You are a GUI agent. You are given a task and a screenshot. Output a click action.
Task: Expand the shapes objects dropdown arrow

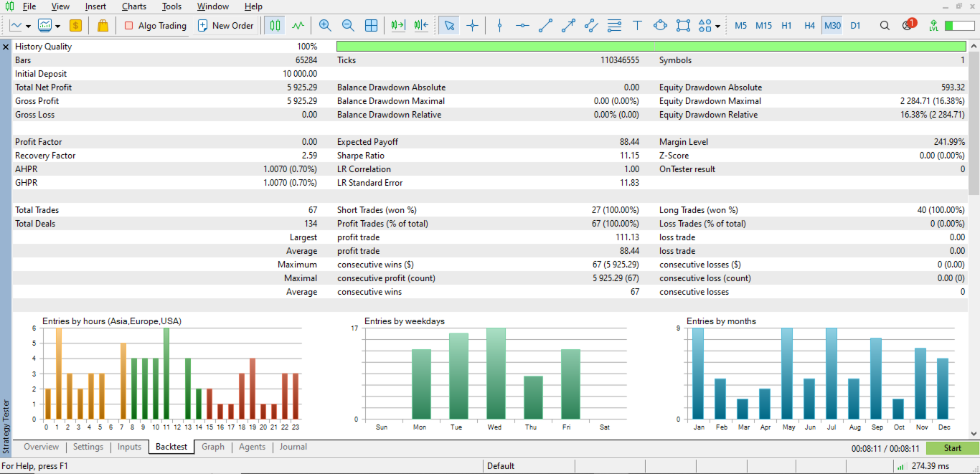pyautogui.click(x=718, y=27)
